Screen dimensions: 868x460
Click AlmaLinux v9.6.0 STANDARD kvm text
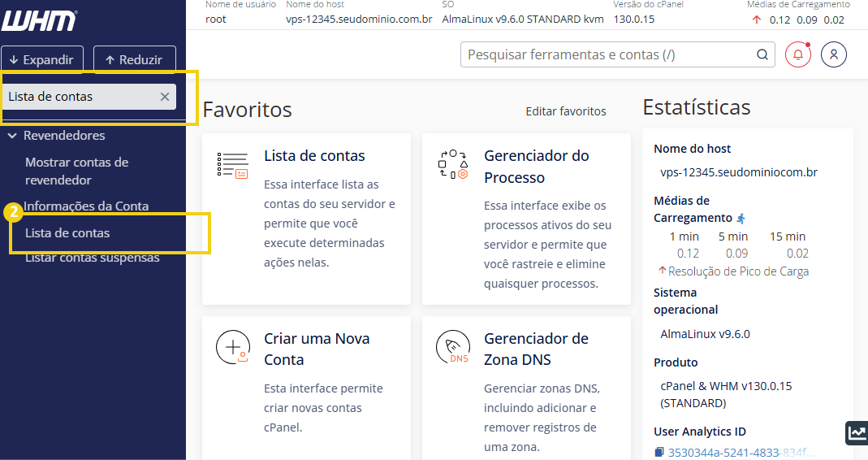[523, 20]
